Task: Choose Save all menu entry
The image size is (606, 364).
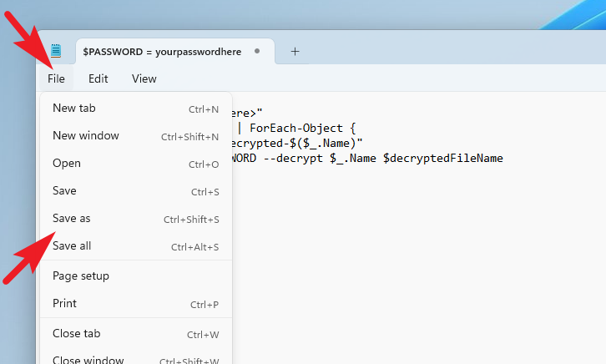Action: [x=136, y=246]
